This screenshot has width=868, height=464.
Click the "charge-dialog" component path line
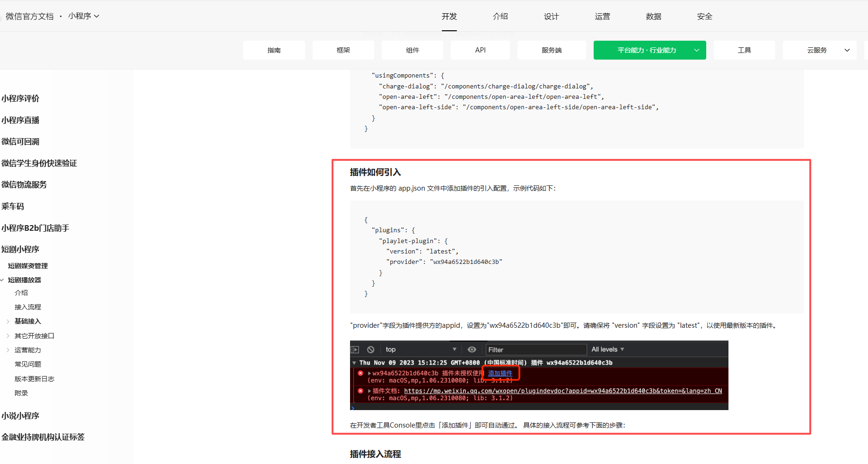[x=486, y=87]
